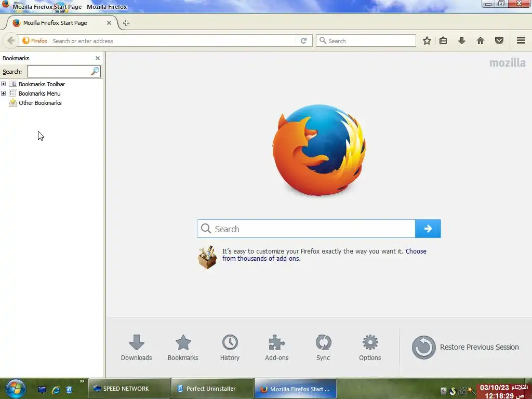Viewport: 532px width, 399px height.
Task: Click the Firefox identity icon in address bar
Action: pos(35,41)
